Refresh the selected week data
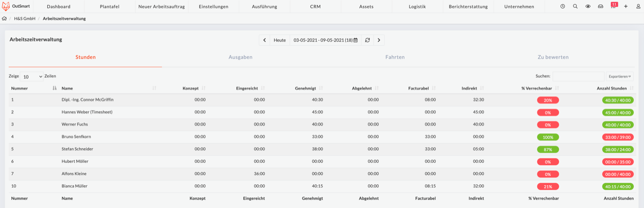 click(x=367, y=40)
